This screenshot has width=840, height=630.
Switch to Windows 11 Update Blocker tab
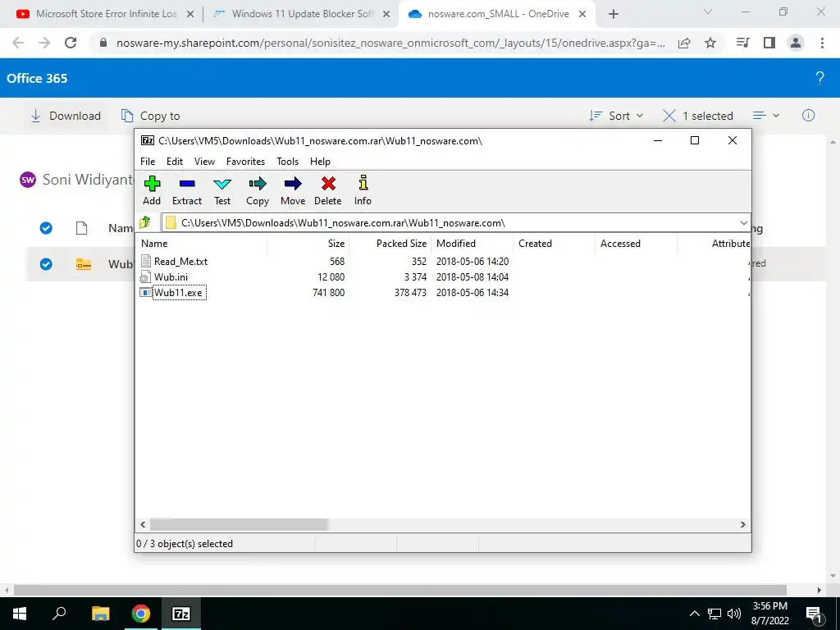click(x=301, y=14)
